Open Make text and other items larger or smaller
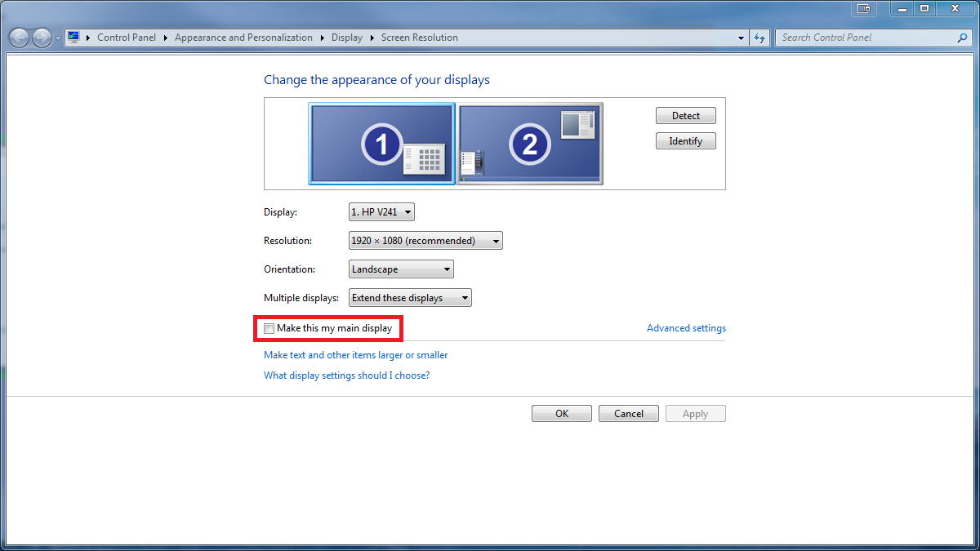Image resolution: width=980 pixels, height=551 pixels. point(355,355)
